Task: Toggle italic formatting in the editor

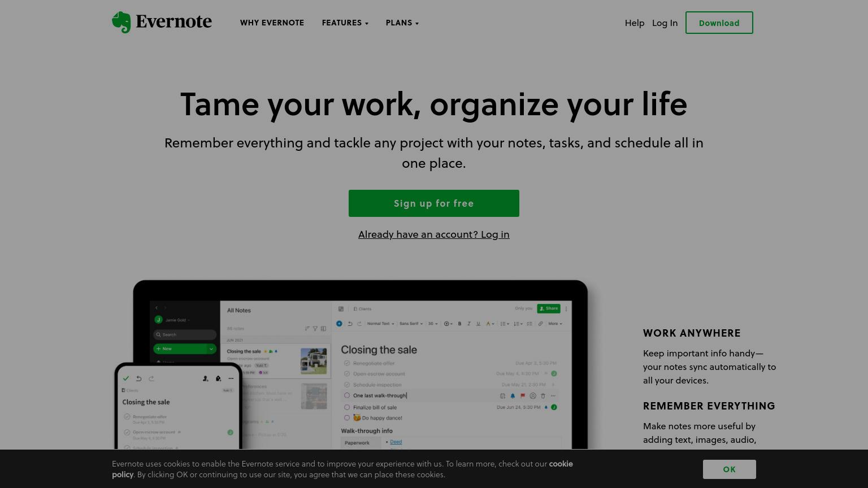Action: [x=468, y=324]
